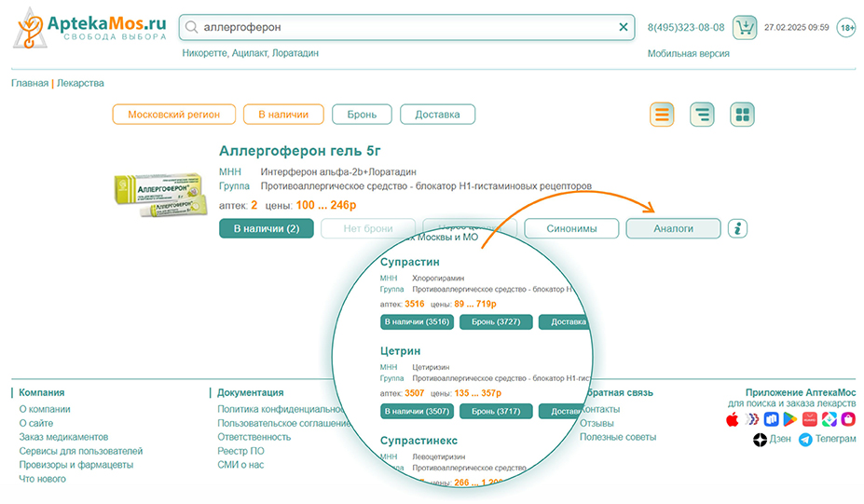Switch to simple list view icon
This screenshot has height=504, width=864.
[663, 115]
